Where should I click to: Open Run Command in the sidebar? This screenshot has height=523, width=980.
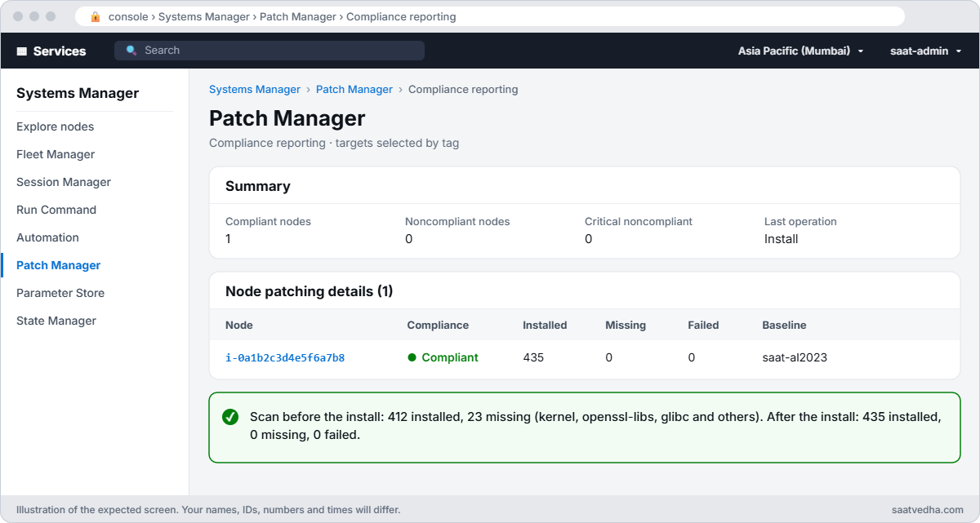point(56,210)
